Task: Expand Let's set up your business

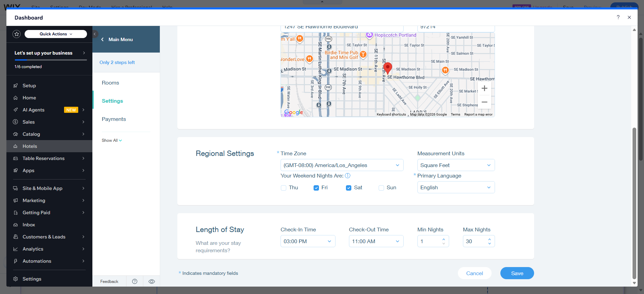Action: click(50, 53)
